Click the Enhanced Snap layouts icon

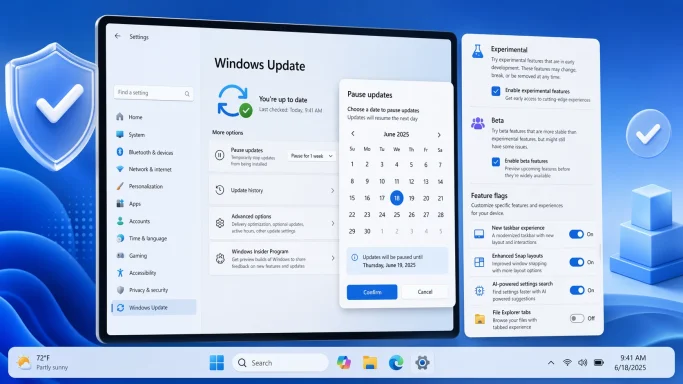point(479,262)
